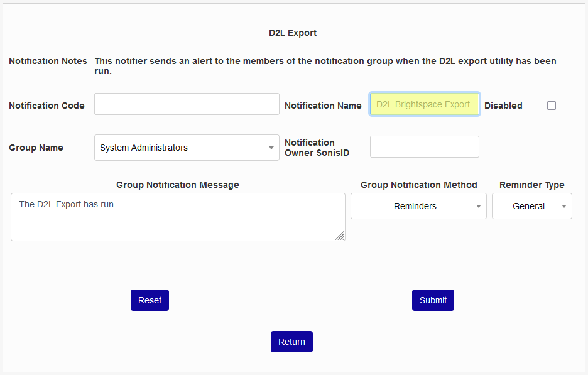The width and height of the screenshot is (588, 375).
Task: Expand the Reminders notification method dropdown
Action: (x=418, y=206)
